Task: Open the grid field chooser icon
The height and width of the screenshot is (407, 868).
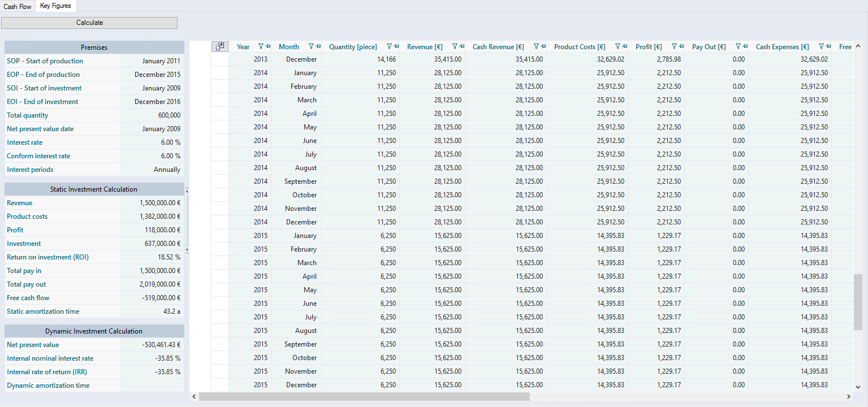Action: 219,47
